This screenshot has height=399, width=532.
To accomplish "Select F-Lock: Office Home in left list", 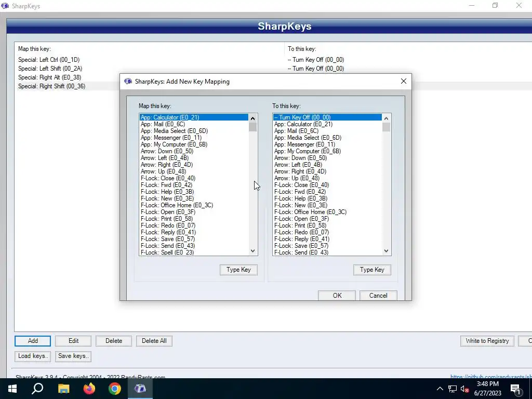I will 194,205.
